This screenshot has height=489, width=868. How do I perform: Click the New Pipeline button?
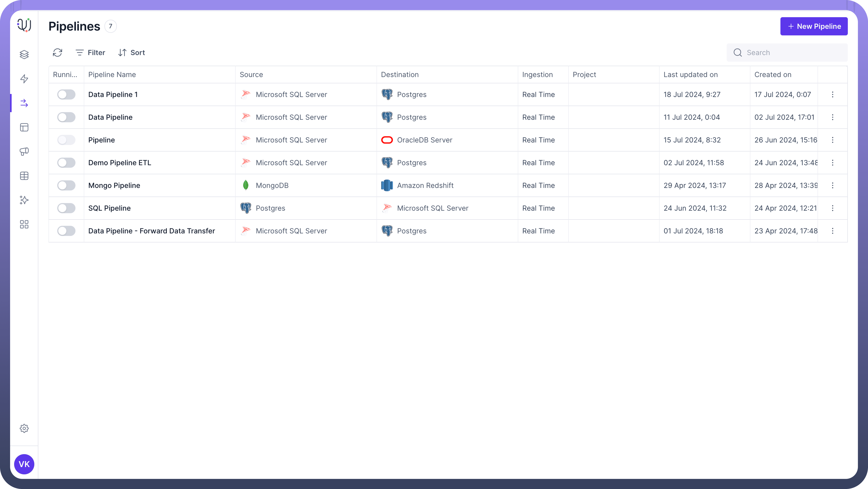814,26
